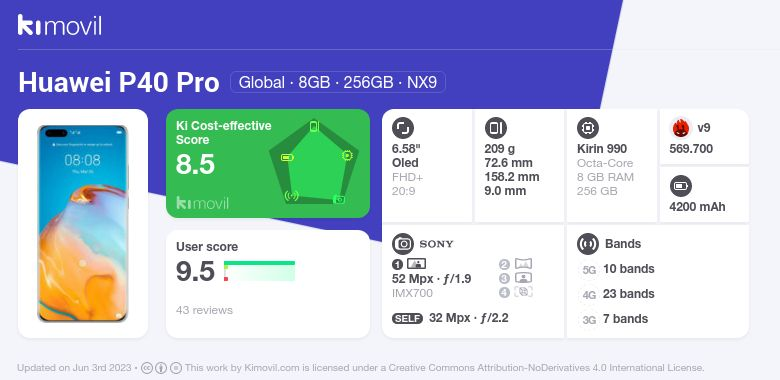The height and width of the screenshot is (380, 780).
Task: Click the Kimovil logo at top
Action: click(59, 25)
